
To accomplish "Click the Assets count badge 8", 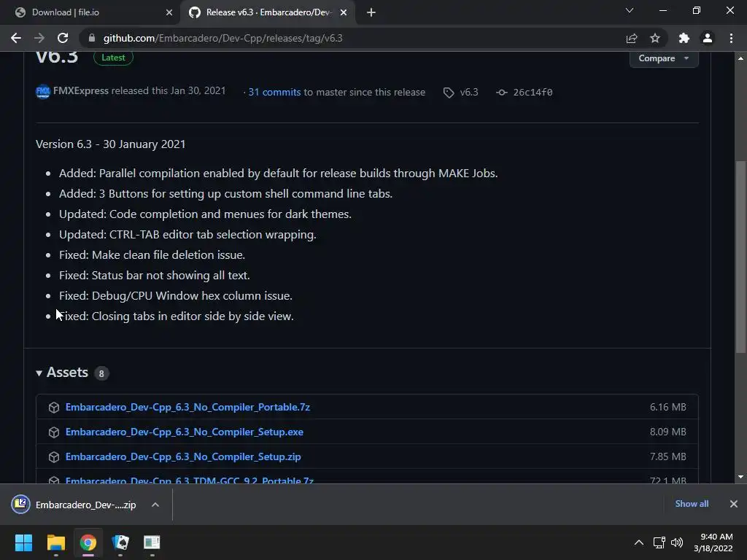I will 101,373.
